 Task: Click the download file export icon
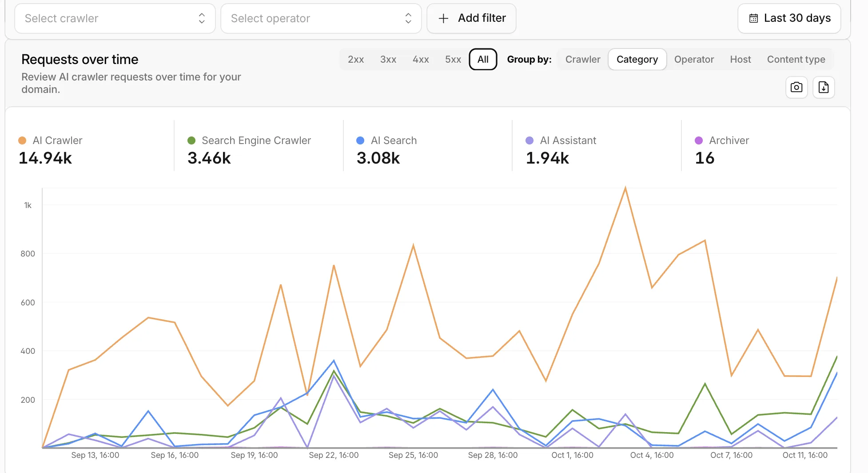pos(824,87)
